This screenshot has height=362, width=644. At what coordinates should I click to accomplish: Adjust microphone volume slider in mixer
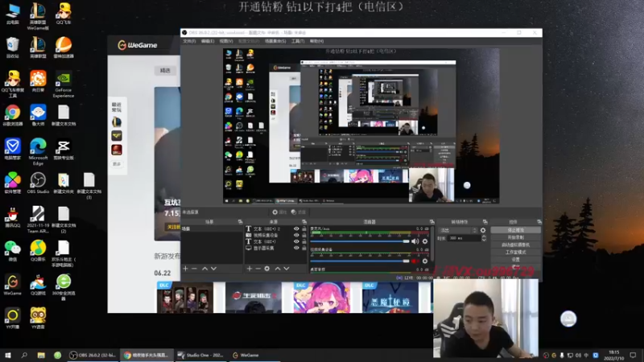point(360,241)
